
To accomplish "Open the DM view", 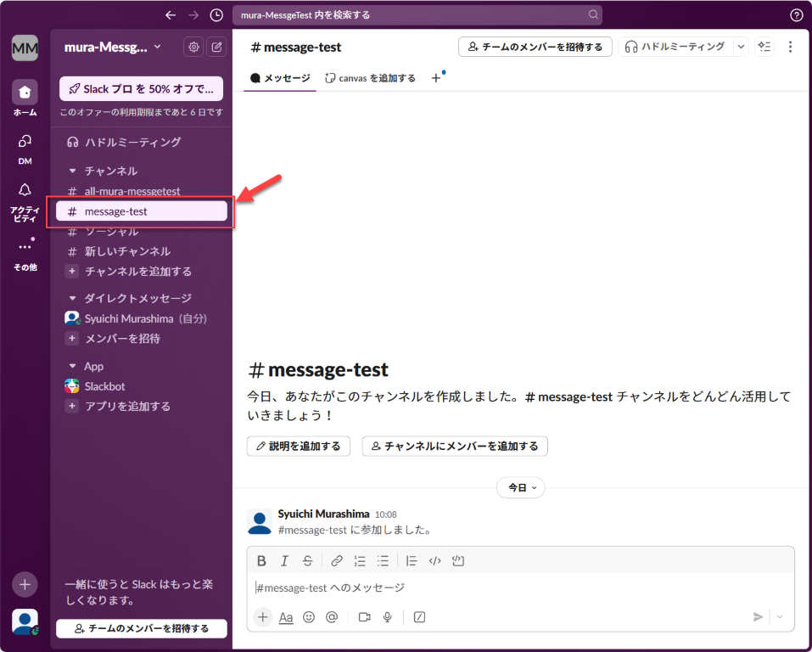I will click(25, 149).
